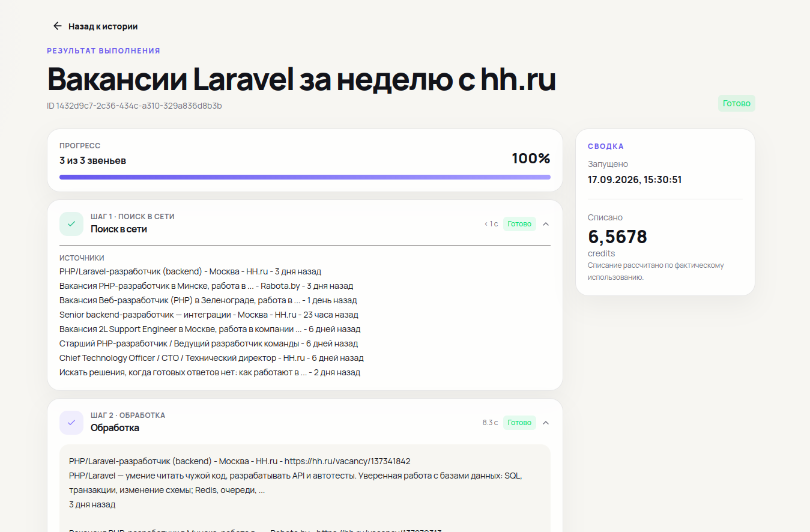The height and width of the screenshot is (532, 810).
Task: Click the back arrow icon
Action: point(58,26)
